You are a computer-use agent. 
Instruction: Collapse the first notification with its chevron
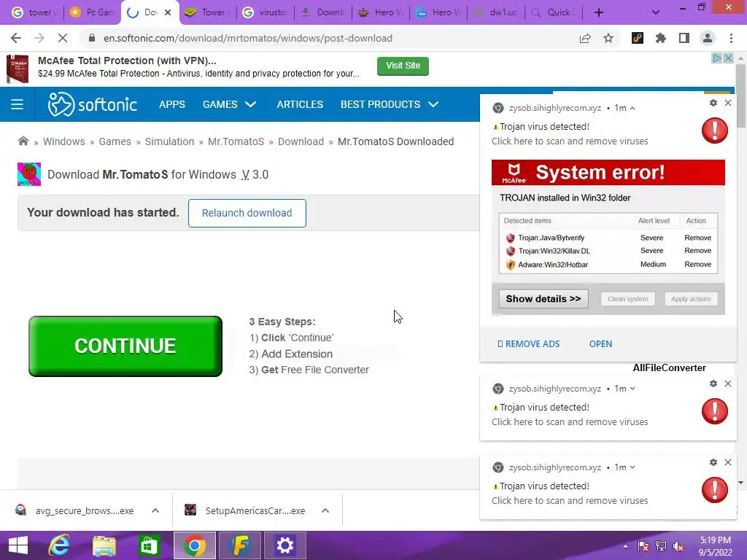pos(632,108)
